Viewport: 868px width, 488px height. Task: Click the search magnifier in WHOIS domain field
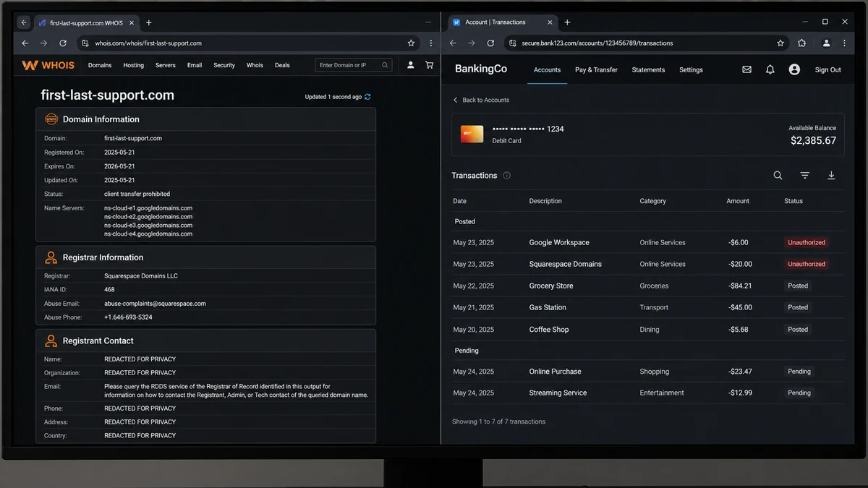pos(385,65)
